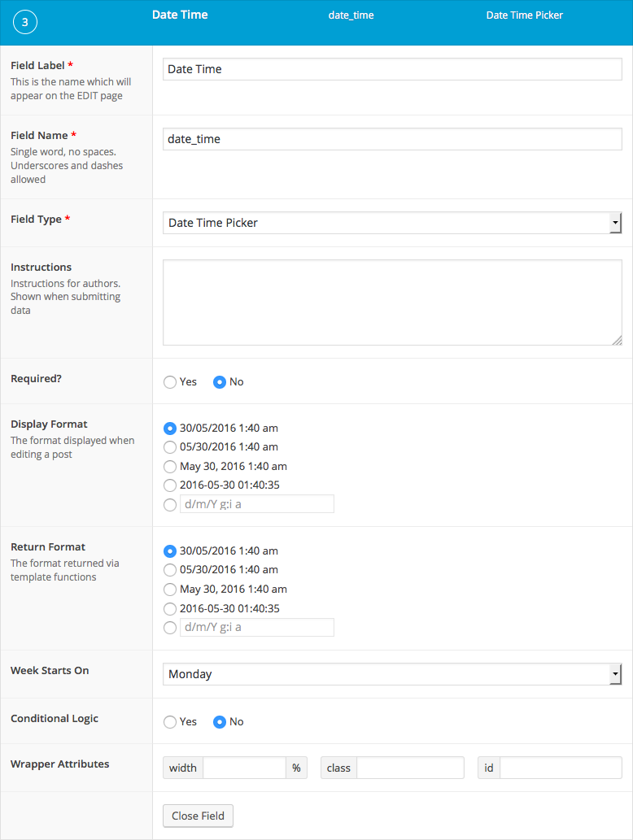Click the Close Field button
The width and height of the screenshot is (633, 840).
pos(198,816)
